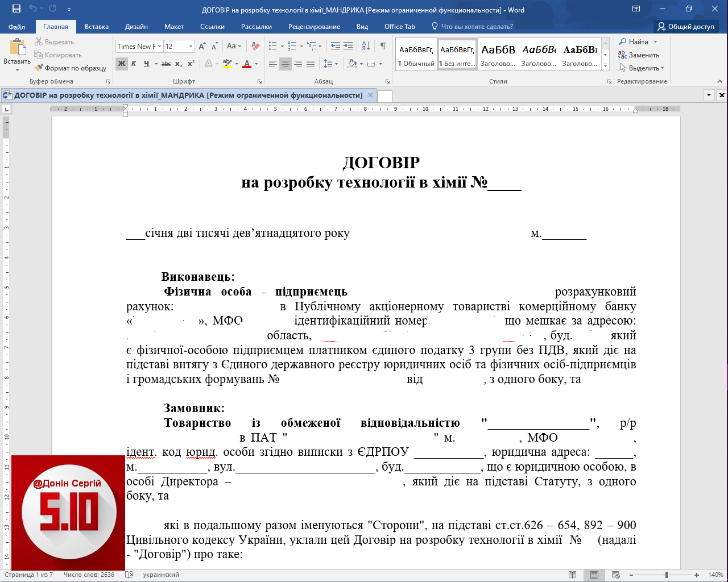Toggle bold formatting with the Ж icon
Viewport: 728px width, 582px height.
click(x=121, y=64)
